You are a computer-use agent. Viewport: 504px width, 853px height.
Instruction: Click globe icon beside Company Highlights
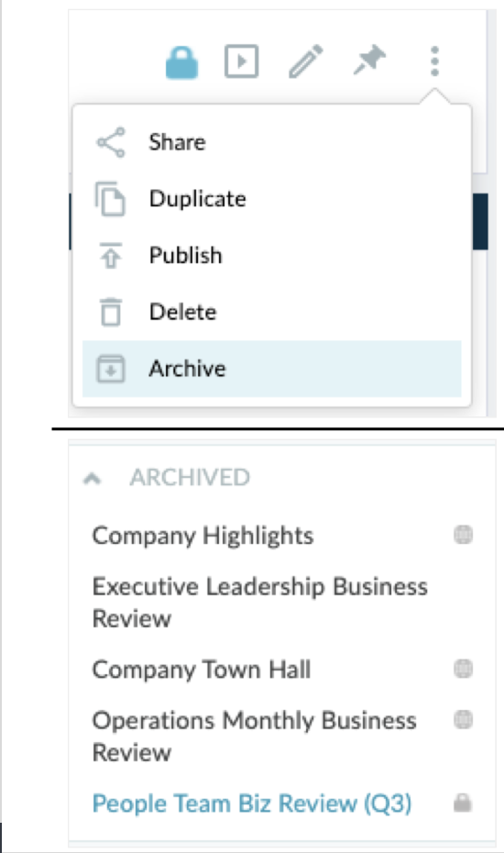(464, 535)
